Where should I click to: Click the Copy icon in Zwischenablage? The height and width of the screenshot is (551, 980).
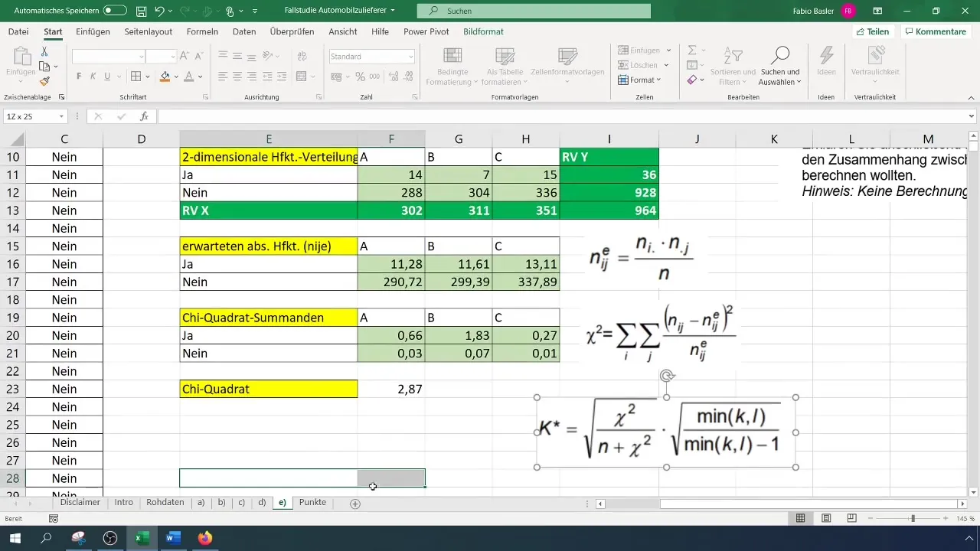(x=44, y=66)
